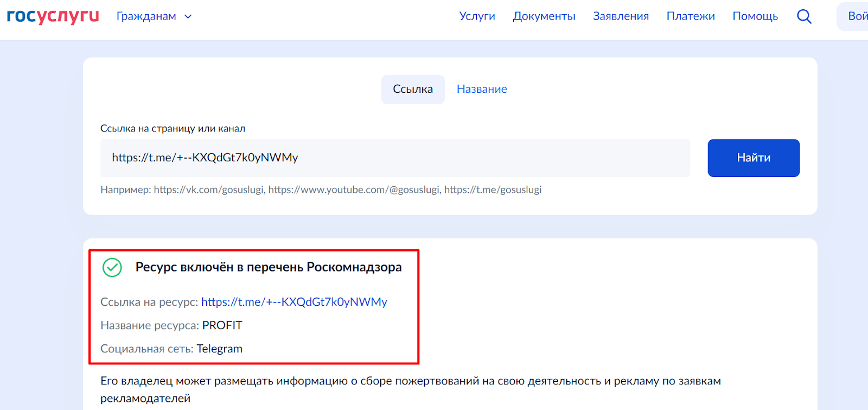Click the heading Ресурс включён в перечень Роскомнадзора

tap(269, 267)
